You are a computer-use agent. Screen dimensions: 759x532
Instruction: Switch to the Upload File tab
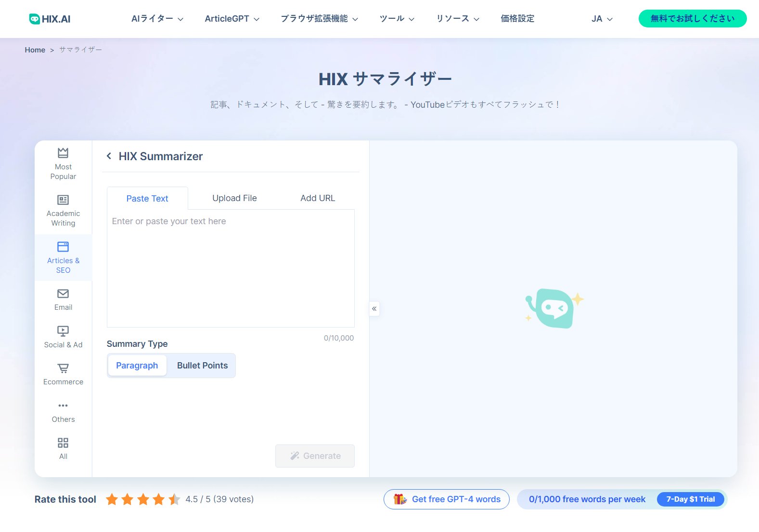coord(234,198)
